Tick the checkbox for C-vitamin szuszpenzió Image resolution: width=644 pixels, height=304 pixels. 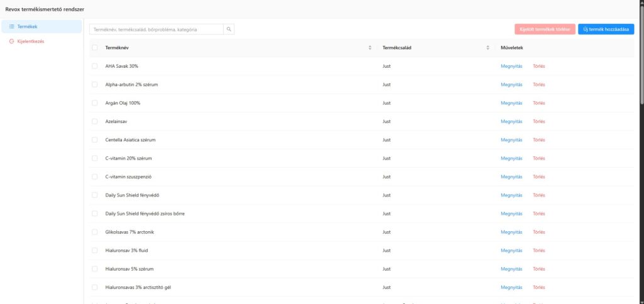(95, 176)
